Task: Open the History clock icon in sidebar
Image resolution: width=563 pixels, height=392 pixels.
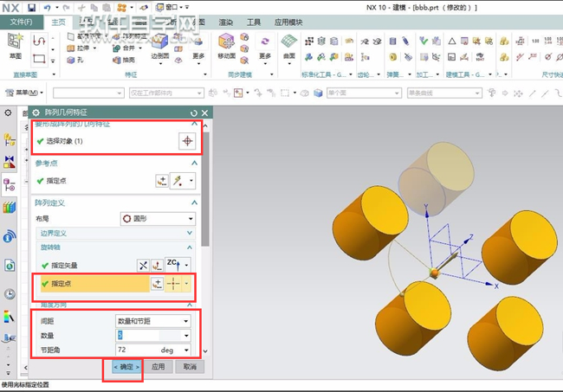Action: click(10, 294)
